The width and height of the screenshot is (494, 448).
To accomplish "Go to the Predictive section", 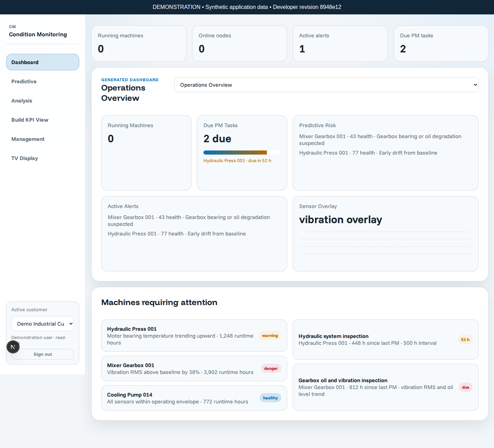I will (x=43, y=81).
